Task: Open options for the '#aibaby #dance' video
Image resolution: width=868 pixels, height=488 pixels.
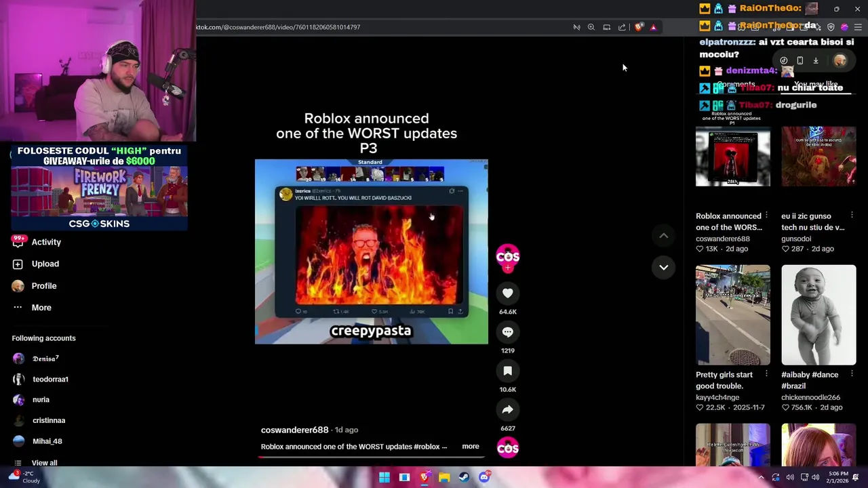Action: click(x=852, y=374)
